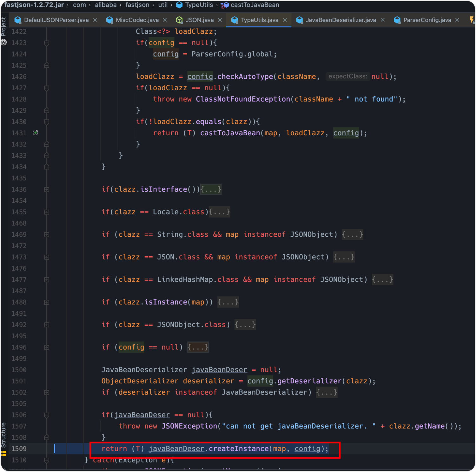Screen dimensions: 476x472
Task: Click the JSON.java class icon
Action: pos(179,20)
